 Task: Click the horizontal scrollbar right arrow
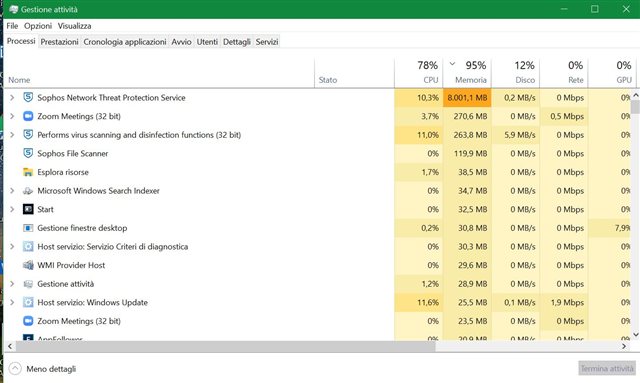click(624, 346)
